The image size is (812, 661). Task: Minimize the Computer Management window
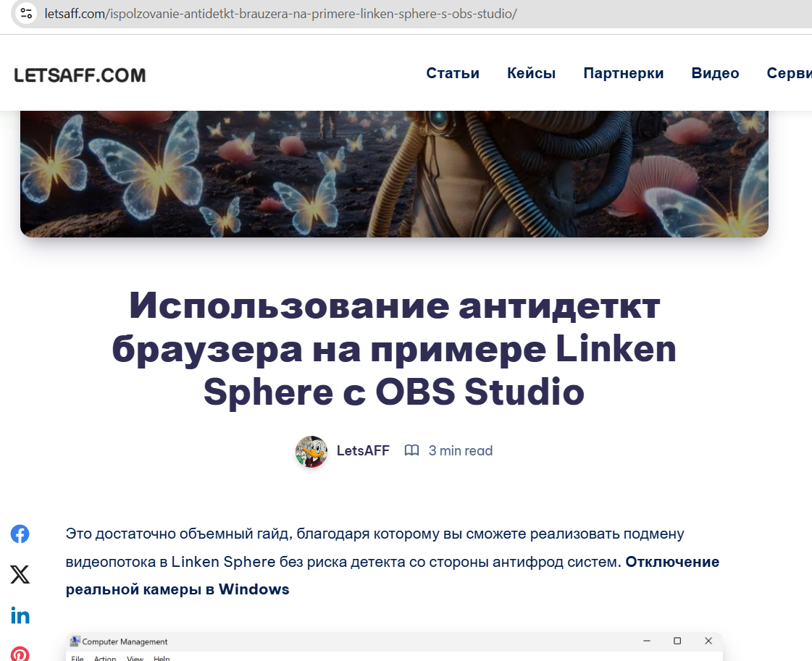[647, 641]
